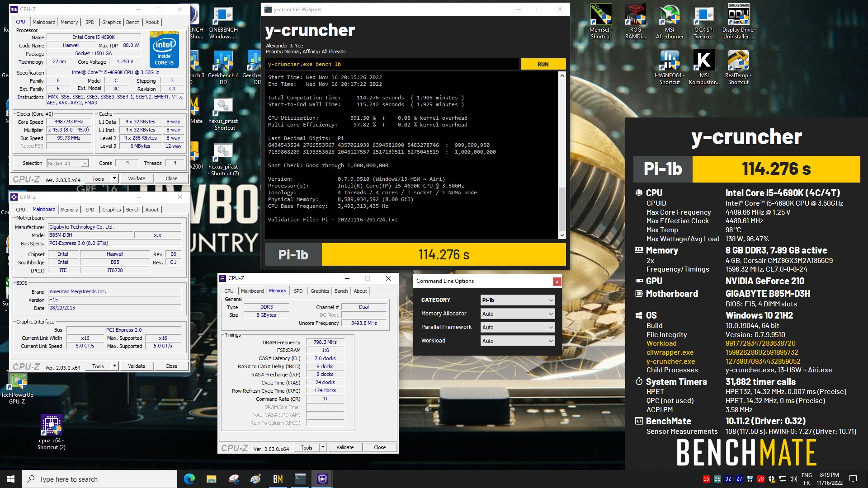The height and width of the screenshot is (488, 868).
Task: Open Tools dropdown arrow in Mainboard window
Action: pyautogui.click(x=114, y=366)
